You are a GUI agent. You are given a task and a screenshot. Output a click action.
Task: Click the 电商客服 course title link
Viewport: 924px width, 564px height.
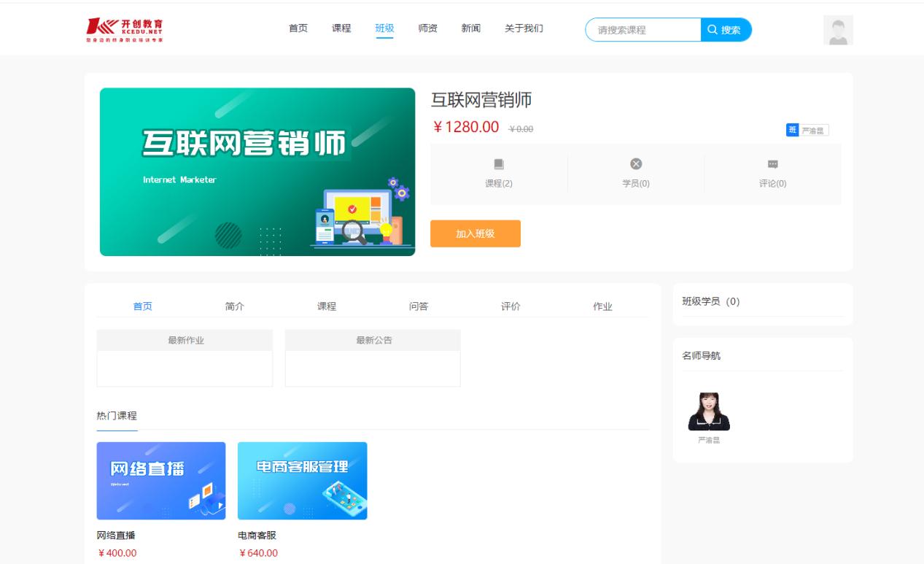(257, 536)
